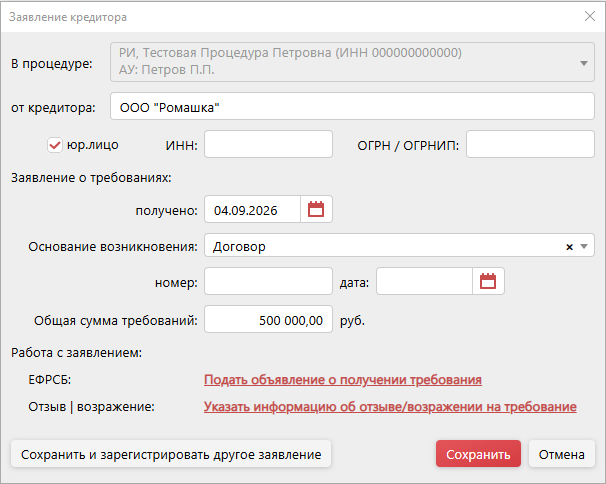Open calendar for 'получено' date

316,209
